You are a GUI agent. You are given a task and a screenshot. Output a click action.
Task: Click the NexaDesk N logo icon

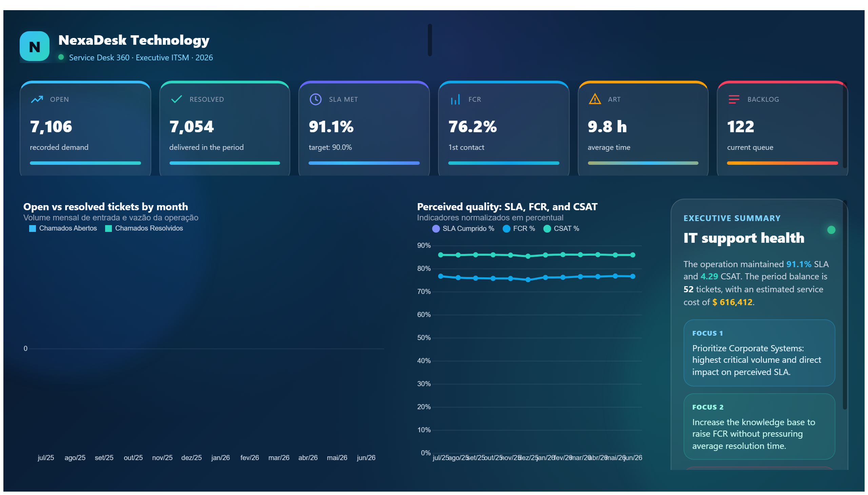[34, 46]
